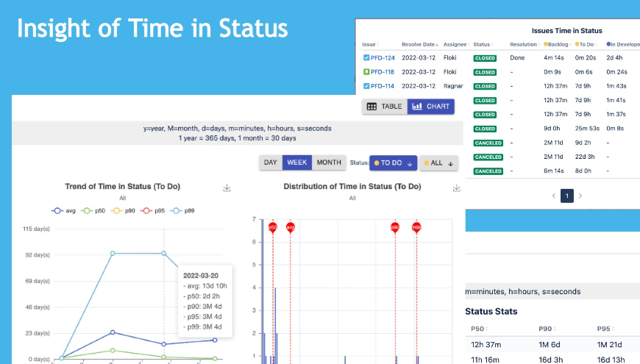Toggle p90 series in legend

pyautogui.click(x=123, y=210)
